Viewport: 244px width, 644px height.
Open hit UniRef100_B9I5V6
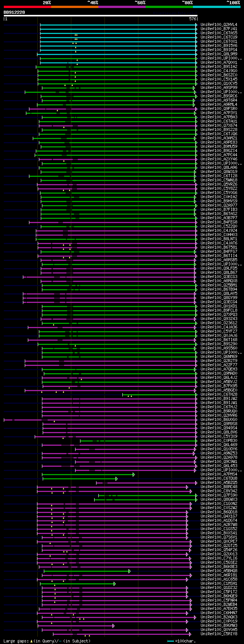click(x=219, y=45)
